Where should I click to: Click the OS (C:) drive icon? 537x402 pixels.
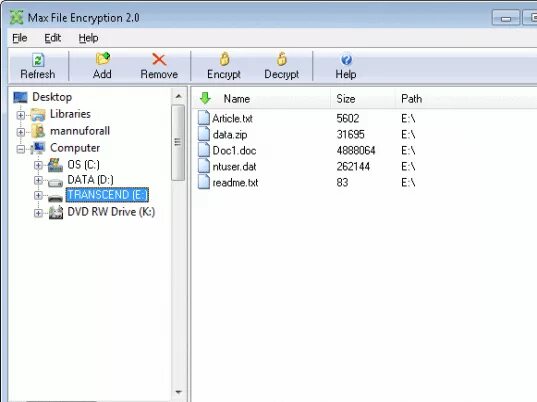click(x=55, y=165)
